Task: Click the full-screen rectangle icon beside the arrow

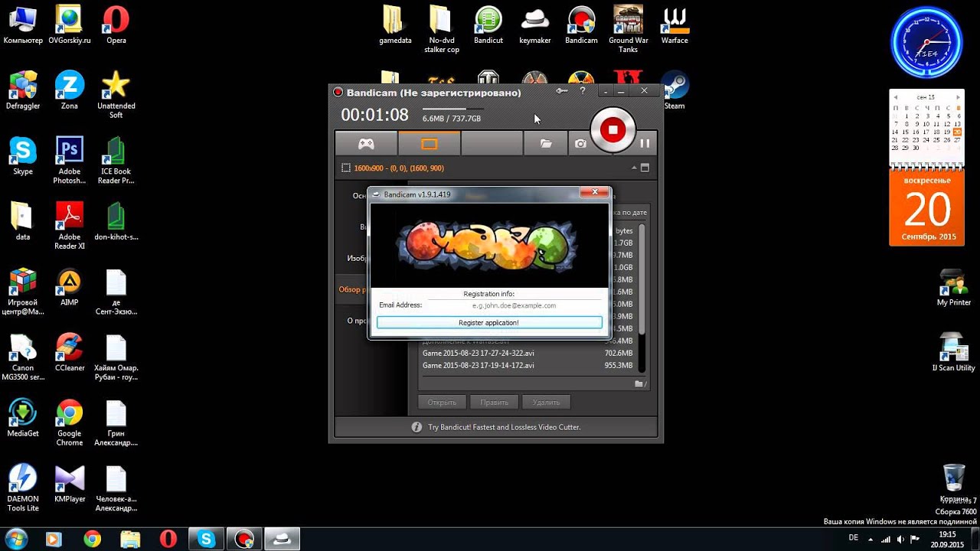Action: [645, 168]
